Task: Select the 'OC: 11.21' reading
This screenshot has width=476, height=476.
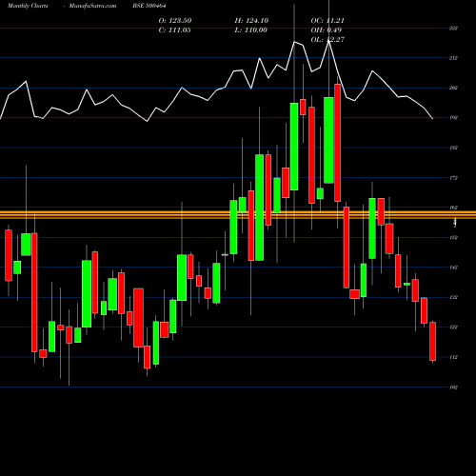Action: (x=327, y=21)
